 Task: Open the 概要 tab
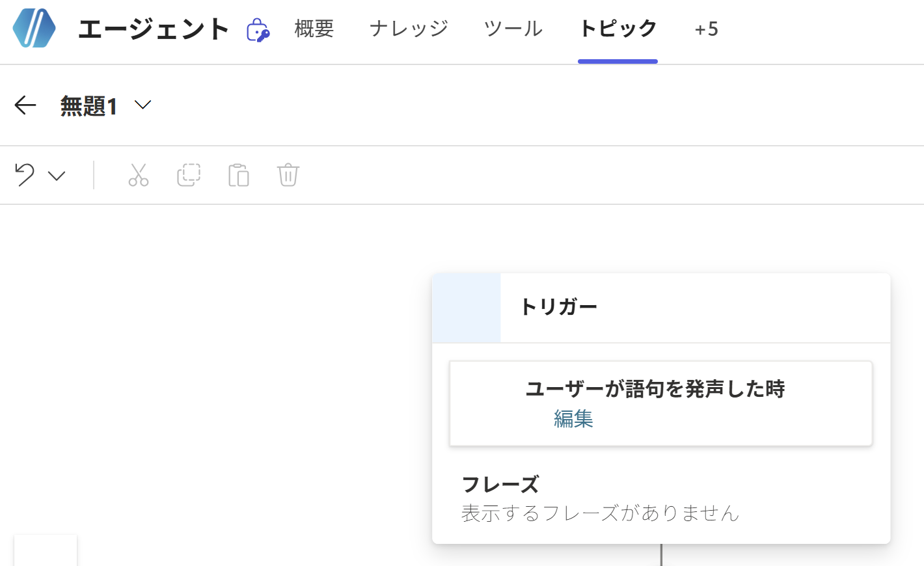[x=314, y=29]
